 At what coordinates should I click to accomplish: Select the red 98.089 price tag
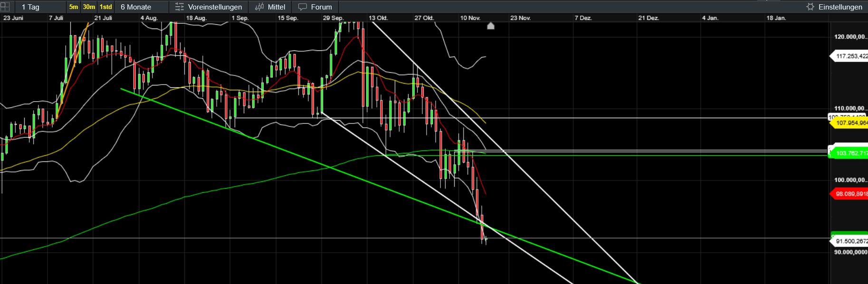tap(849, 194)
